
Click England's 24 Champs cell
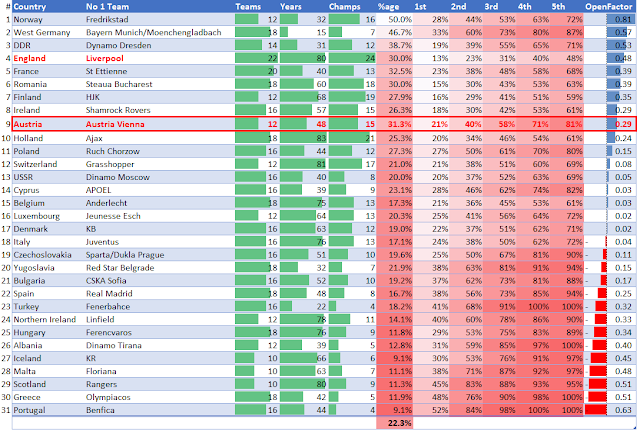click(352, 58)
